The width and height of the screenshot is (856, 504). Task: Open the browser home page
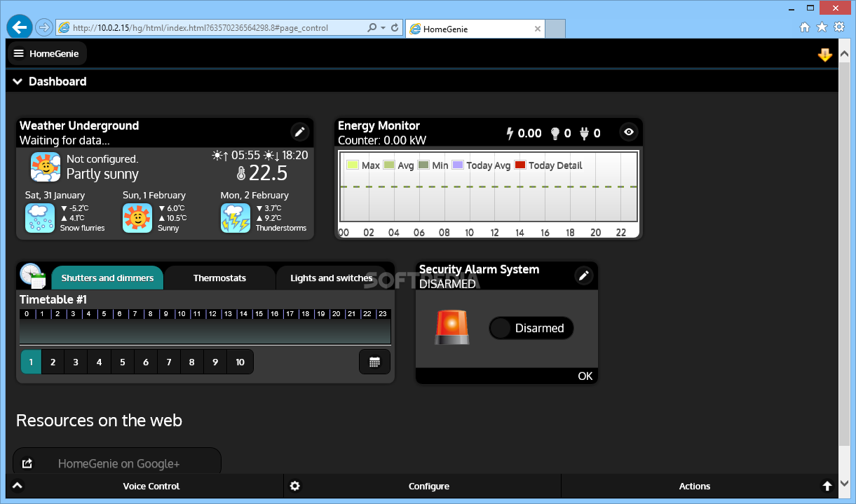point(805,27)
